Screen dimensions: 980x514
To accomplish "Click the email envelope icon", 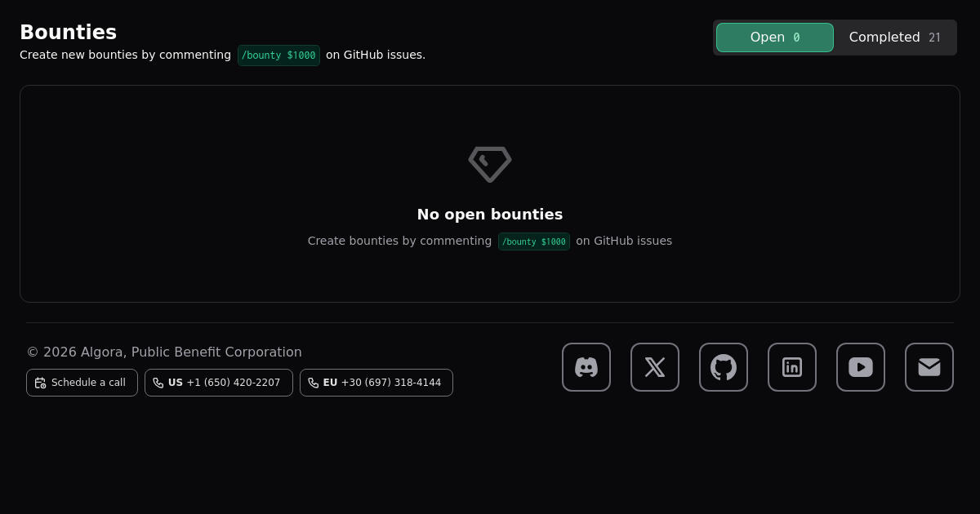I will (929, 367).
